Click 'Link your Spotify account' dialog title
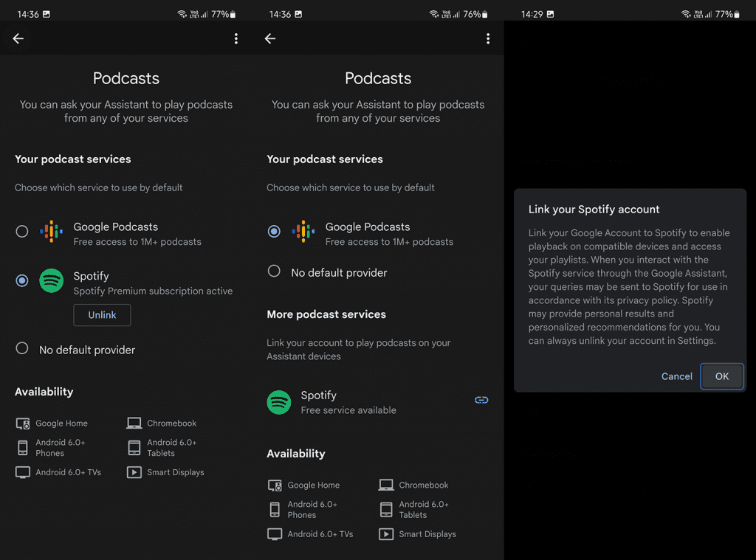Screen dimensions: 756x560 point(594,209)
